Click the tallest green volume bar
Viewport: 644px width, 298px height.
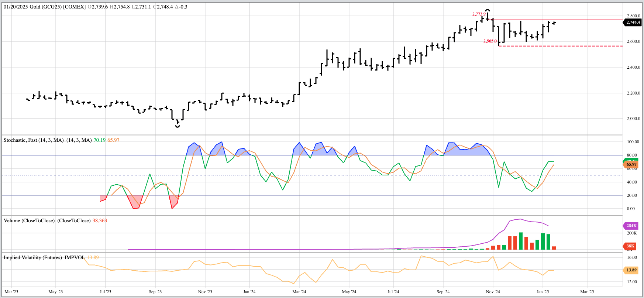click(x=521, y=241)
